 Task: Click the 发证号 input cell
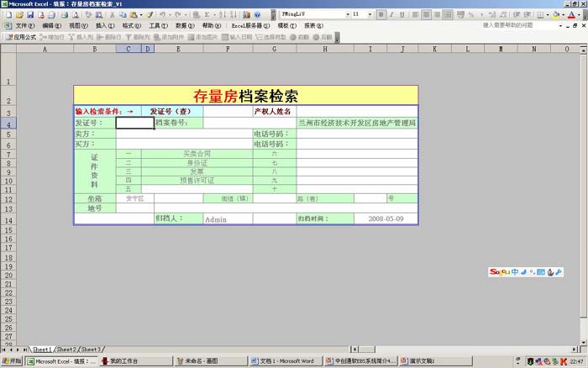point(134,123)
